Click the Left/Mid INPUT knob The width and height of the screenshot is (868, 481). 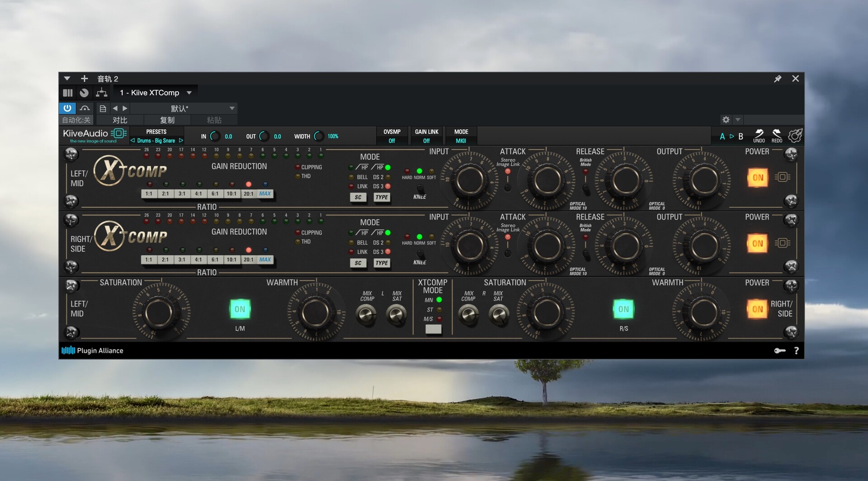(469, 180)
